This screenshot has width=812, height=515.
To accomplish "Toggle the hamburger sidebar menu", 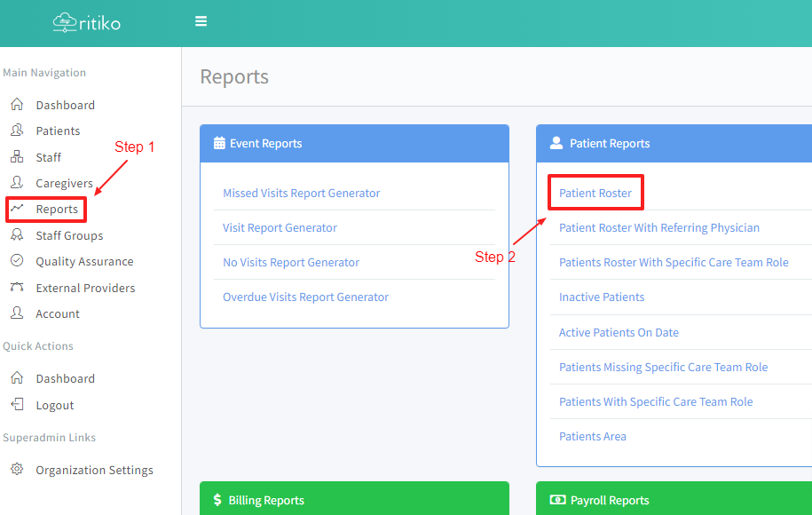I will pyautogui.click(x=201, y=21).
